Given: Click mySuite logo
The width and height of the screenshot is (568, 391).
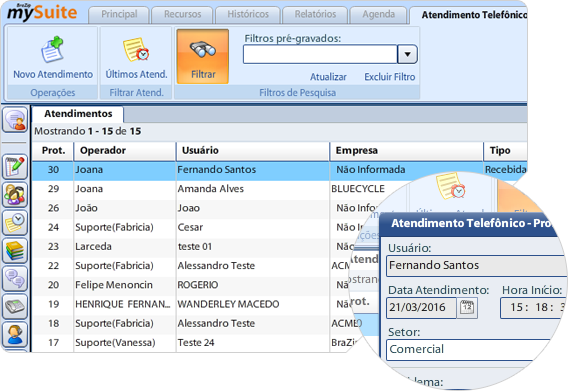Looking at the screenshot, I should pos(42,12).
